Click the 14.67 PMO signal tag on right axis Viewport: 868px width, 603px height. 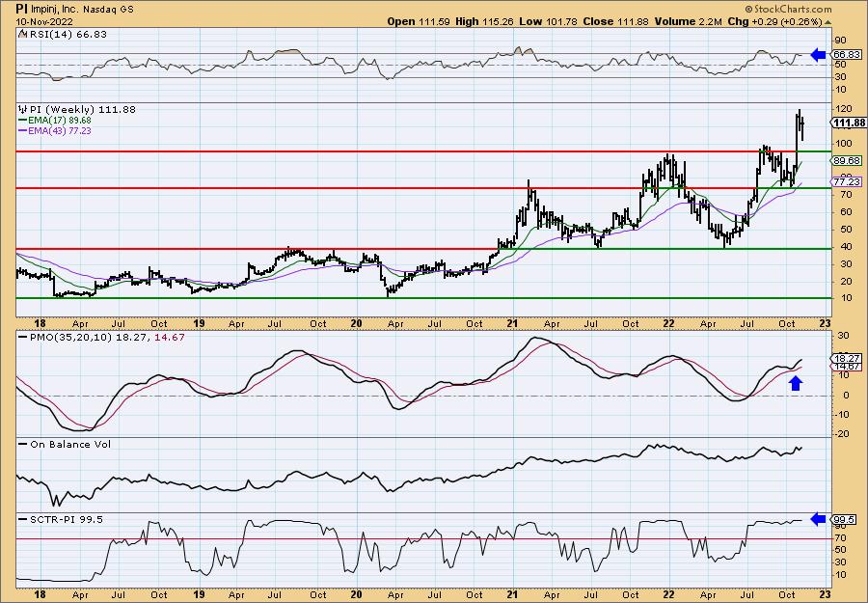(847, 366)
